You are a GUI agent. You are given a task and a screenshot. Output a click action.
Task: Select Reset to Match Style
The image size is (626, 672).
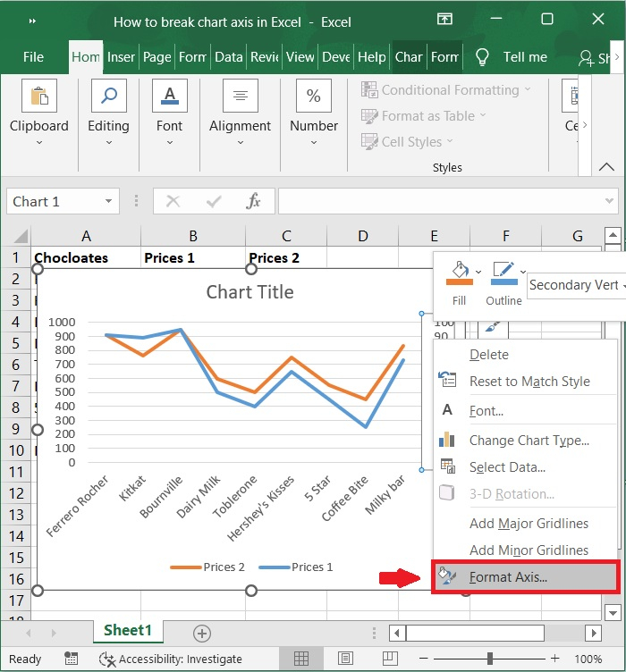click(526, 381)
